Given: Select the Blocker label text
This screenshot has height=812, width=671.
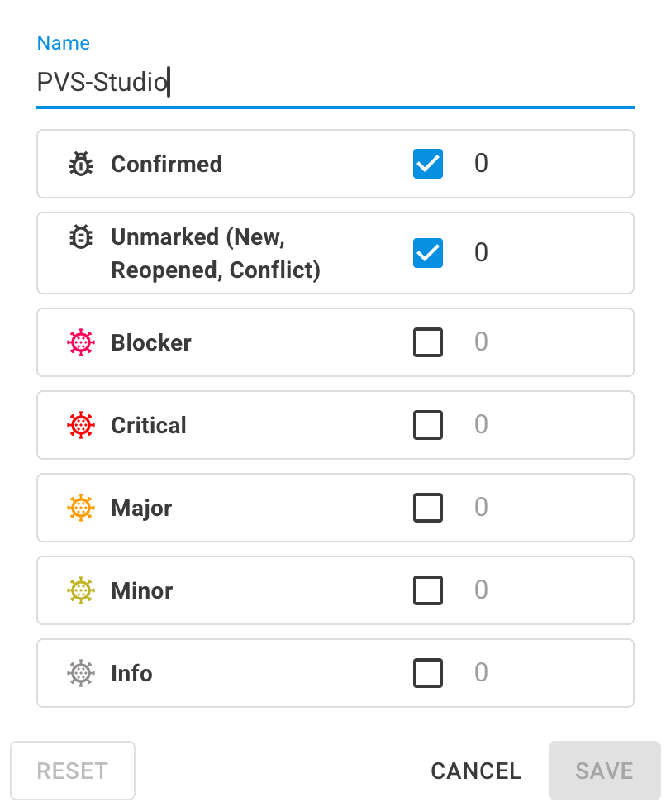Looking at the screenshot, I should (151, 343).
